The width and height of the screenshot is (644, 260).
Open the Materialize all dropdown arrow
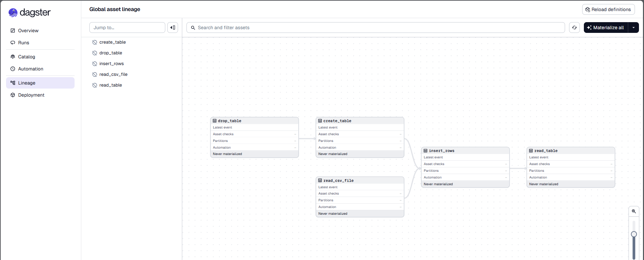pyautogui.click(x=634, y=28)
